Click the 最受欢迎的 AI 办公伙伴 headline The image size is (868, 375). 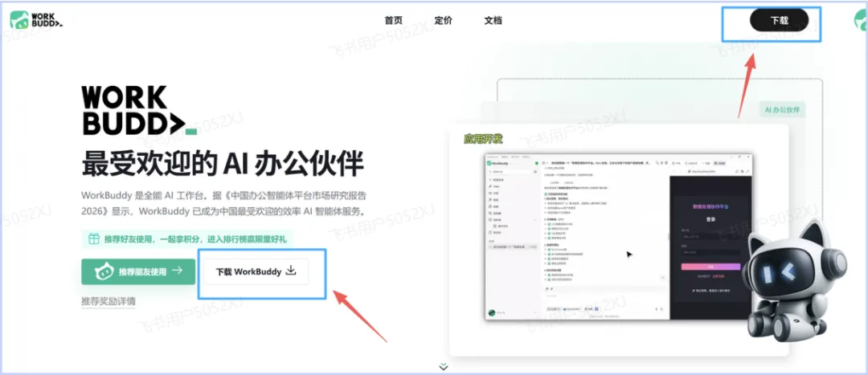click(222, 164)
